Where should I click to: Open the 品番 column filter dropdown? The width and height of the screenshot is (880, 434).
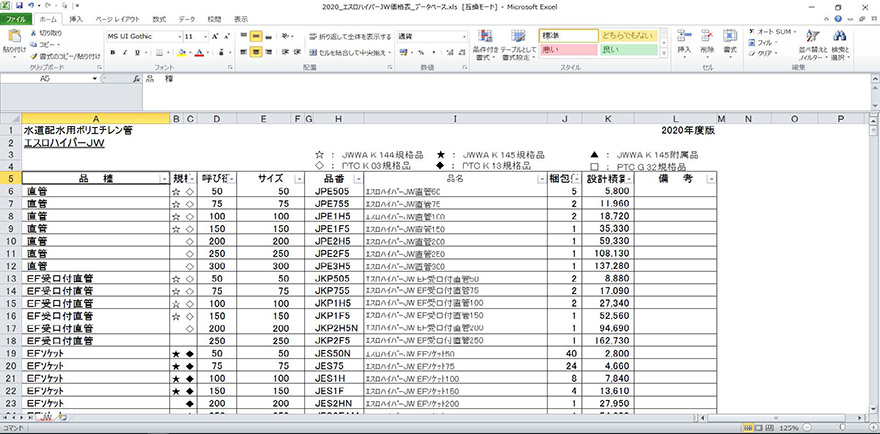pyautogui.click(x=358, y=179)
